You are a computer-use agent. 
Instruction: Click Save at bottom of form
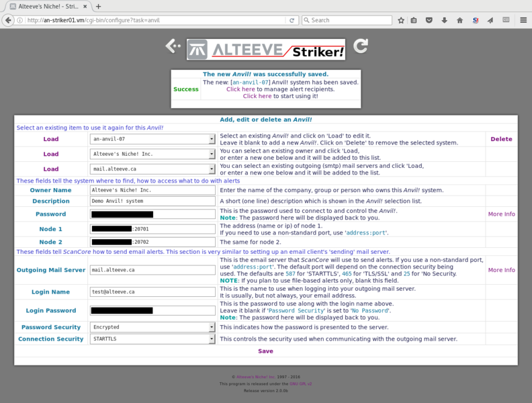(x=265, y=351)
